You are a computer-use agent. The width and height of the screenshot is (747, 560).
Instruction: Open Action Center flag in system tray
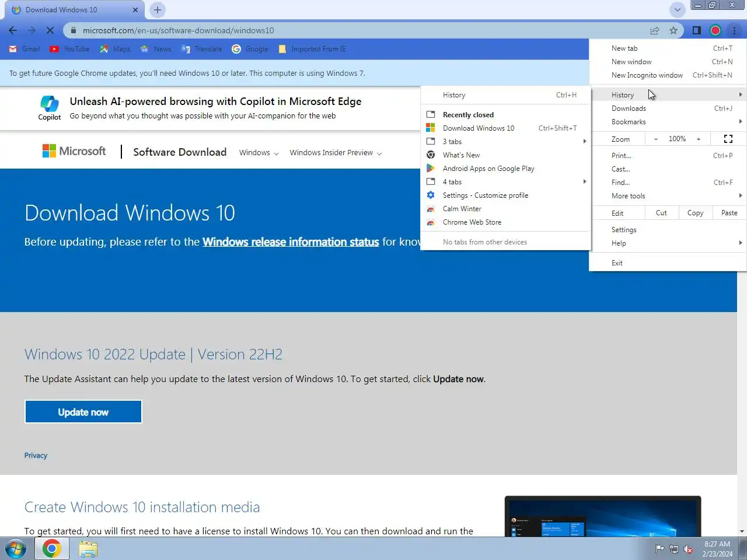point(659,549)
